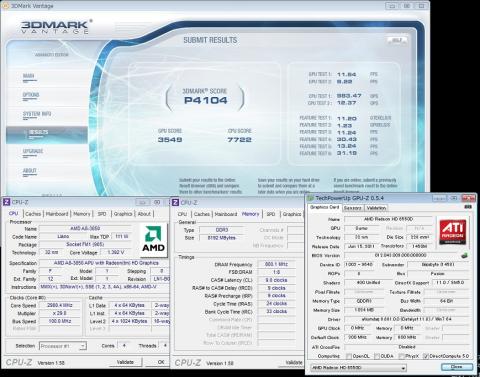Click the GPU score value 3549
Viewport: 480px width, 377px height.
tap(170, 140)
